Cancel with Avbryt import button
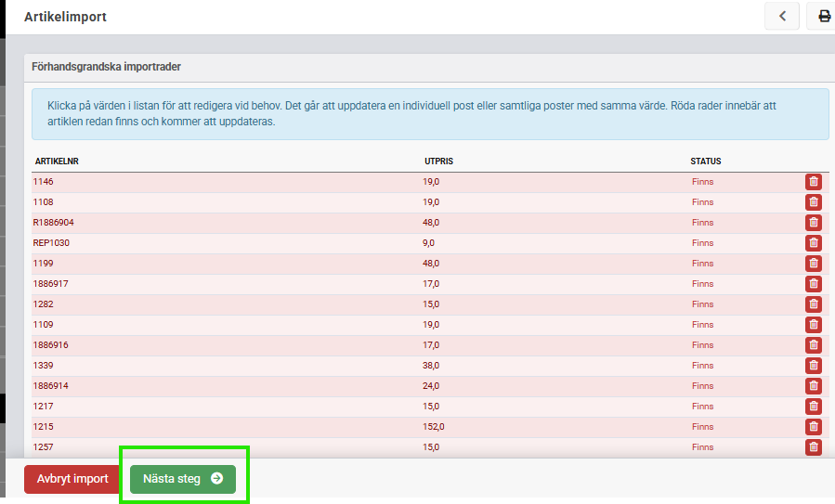The height and width of the screenshot is (504, 835). coord(72,479)
